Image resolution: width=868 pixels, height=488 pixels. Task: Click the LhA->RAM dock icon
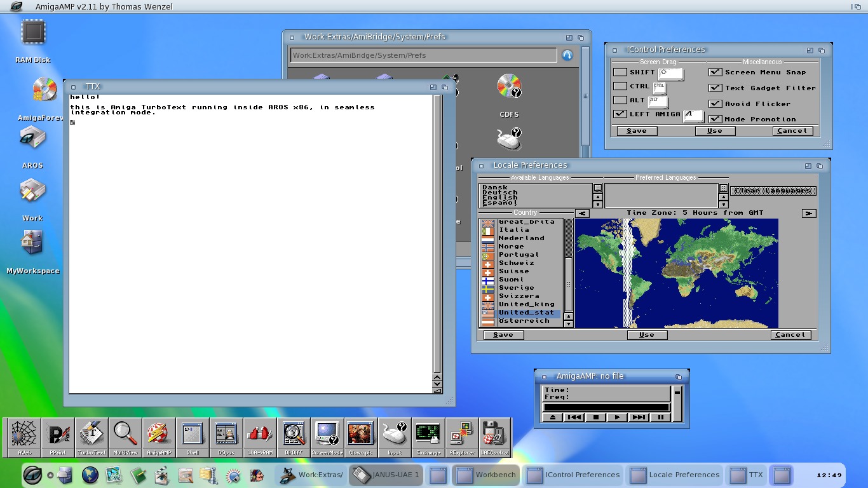(x=261, y=437)
